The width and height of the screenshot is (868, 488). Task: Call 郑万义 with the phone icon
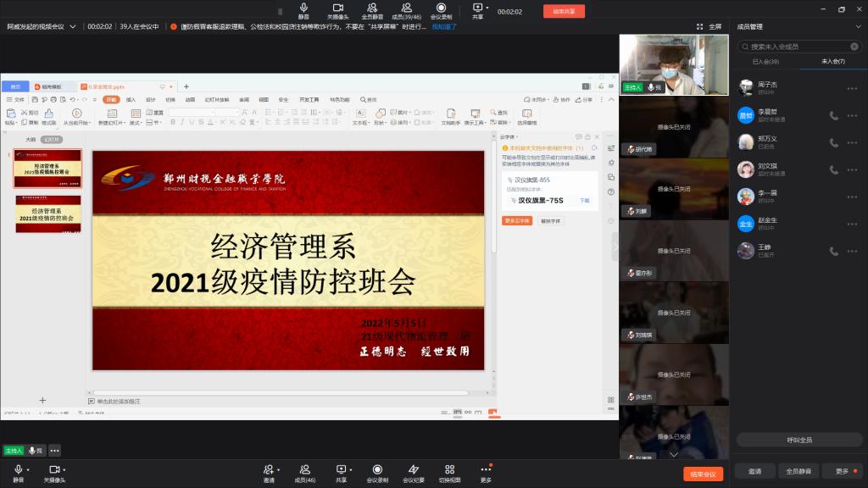[x=833, y=142]
